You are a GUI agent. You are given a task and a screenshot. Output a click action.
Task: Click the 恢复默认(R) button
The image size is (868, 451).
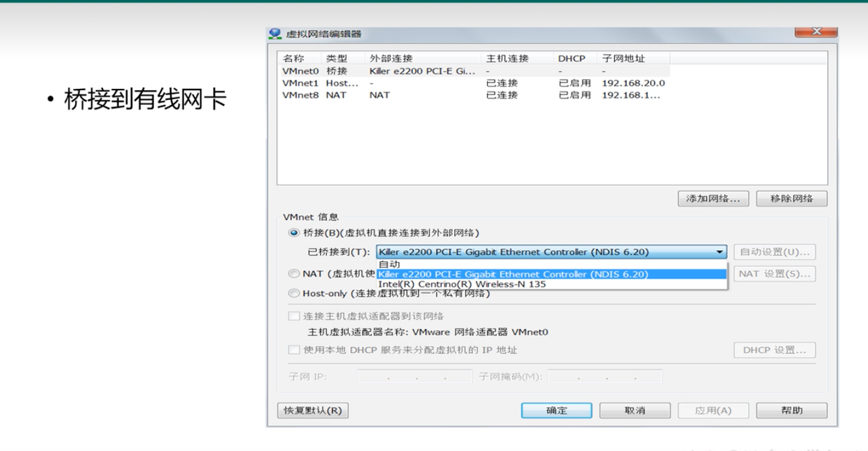tap(313, 411)
